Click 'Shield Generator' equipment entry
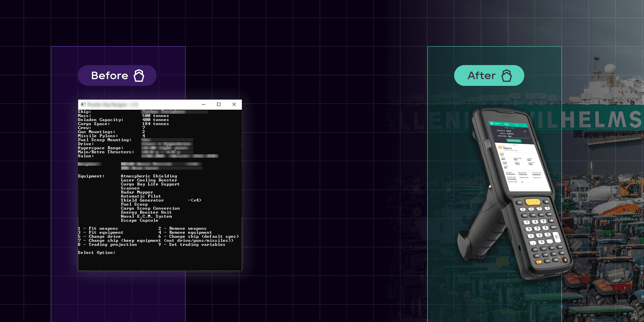 [142, 200]
